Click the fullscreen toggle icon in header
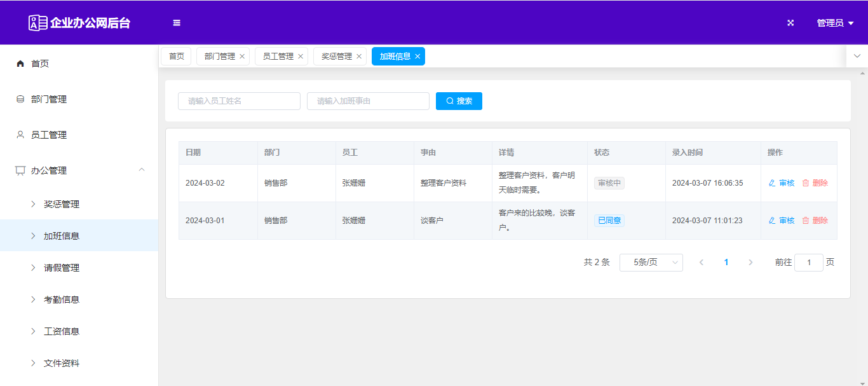Screen dimensions: 868x386 (790, 23)
